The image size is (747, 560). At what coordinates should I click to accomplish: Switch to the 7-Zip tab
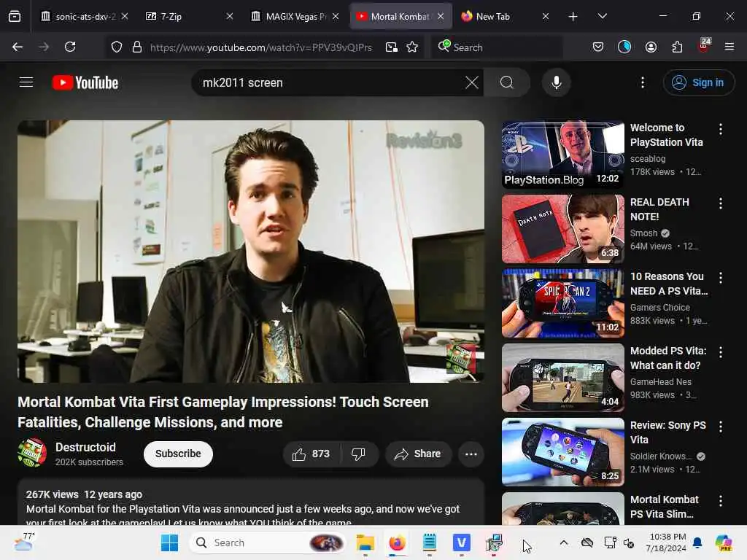pos(189,16)
